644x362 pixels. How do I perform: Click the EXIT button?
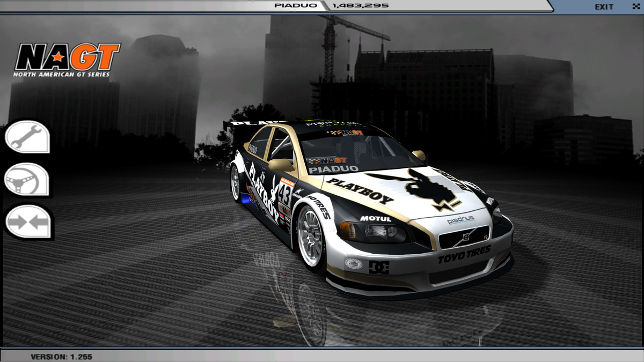604,7
